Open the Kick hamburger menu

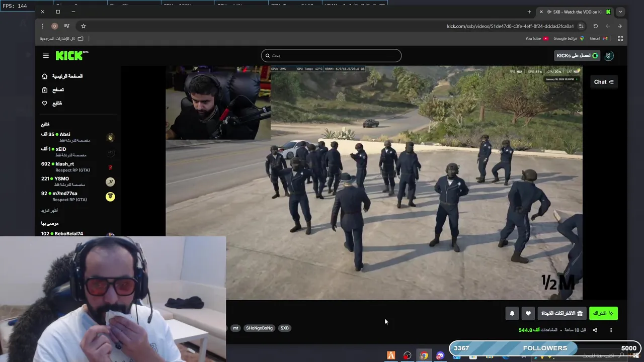pos(46,56)
